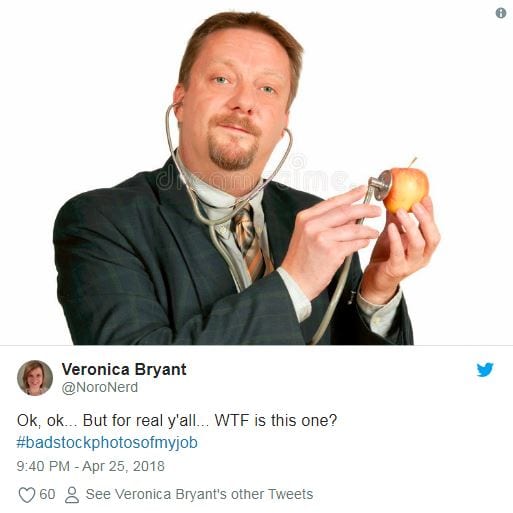Image resolution: width=513 pixels, height=513 pixels.
Task: Visit the @NoroNerd handle
Action: [x=100, y=387]
